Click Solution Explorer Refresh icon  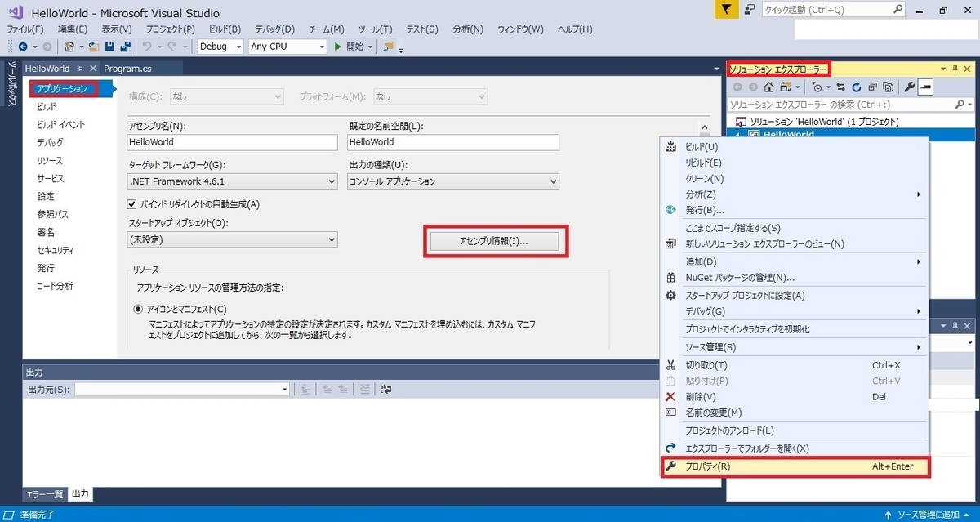tap(856, 87)
